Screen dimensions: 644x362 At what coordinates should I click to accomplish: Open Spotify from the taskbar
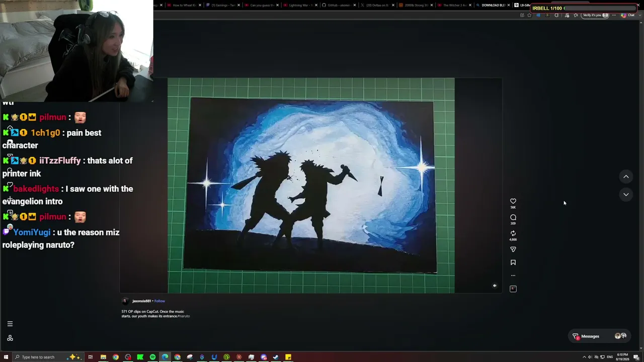(152, 357)
